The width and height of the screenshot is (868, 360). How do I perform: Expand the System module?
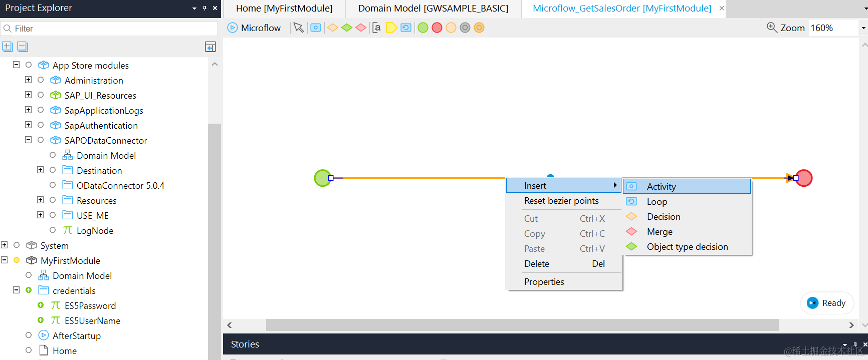[x=4, y=245]
